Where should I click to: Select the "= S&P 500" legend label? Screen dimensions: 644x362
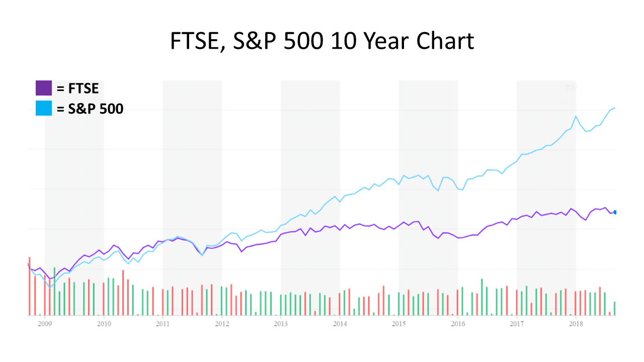[x=90, y=109]
